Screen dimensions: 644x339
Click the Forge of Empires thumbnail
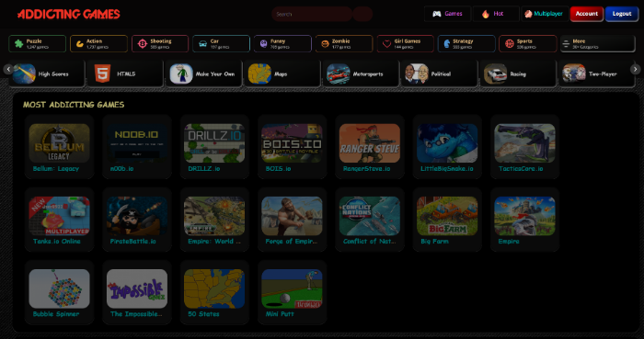(x=292, y=216)
